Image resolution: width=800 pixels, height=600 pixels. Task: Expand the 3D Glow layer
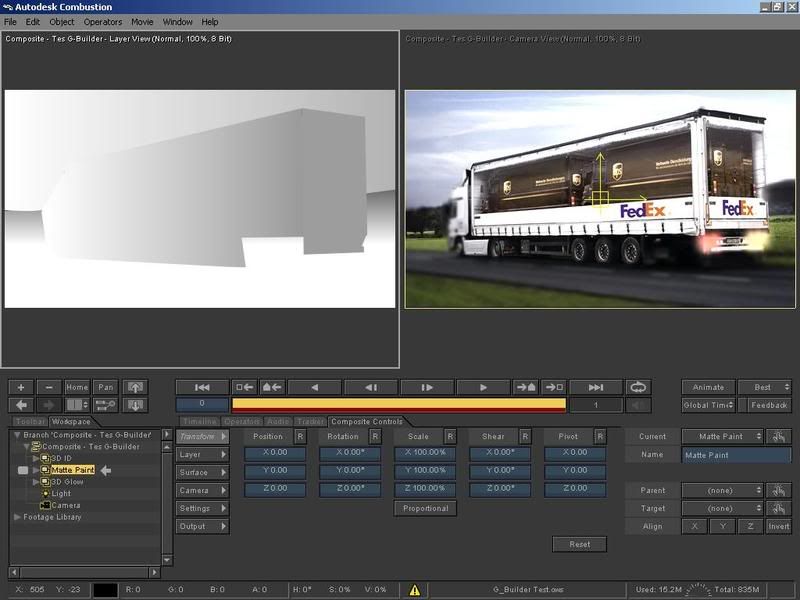pyautogui.click(x=36, y=482)
